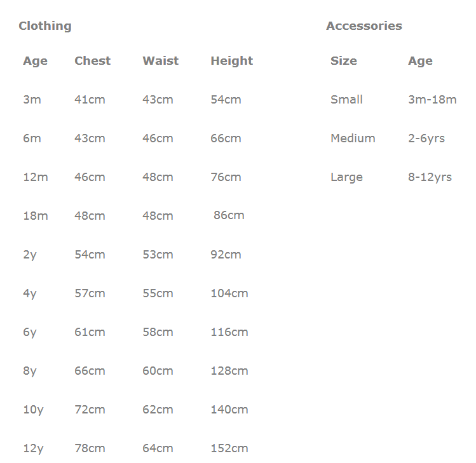The image size is (476, 463).
Task: Click the 78cm chest value
Action: point(90,448)
